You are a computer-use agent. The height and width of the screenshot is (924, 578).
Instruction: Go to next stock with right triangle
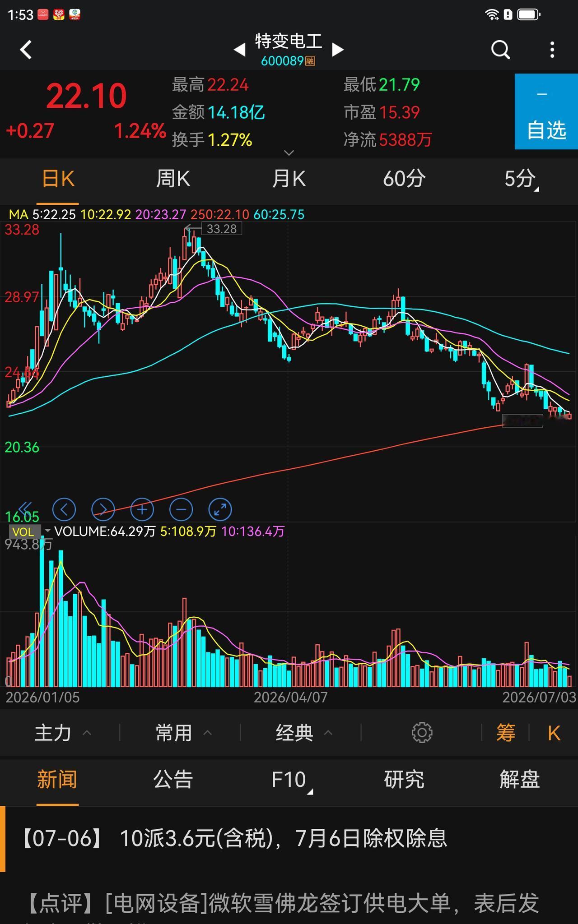338,50
